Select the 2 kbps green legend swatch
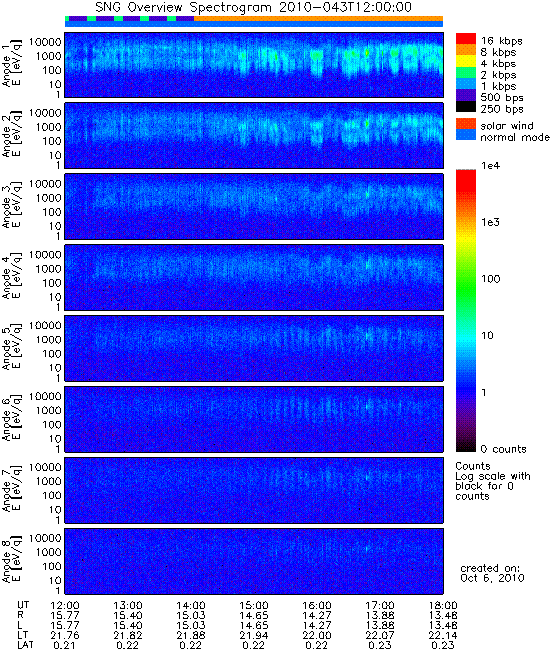The height and width of the screenshot is (651, 552). tap(466, 73)
